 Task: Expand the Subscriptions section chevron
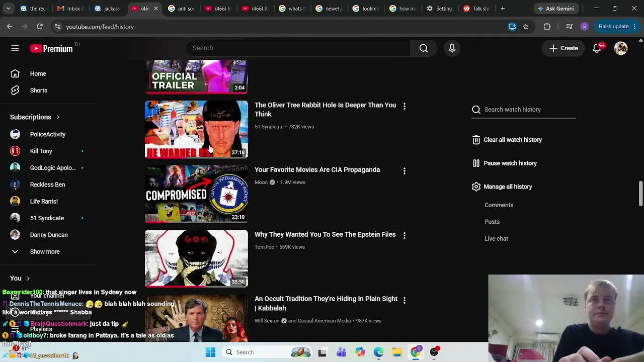tap(58, 118)
